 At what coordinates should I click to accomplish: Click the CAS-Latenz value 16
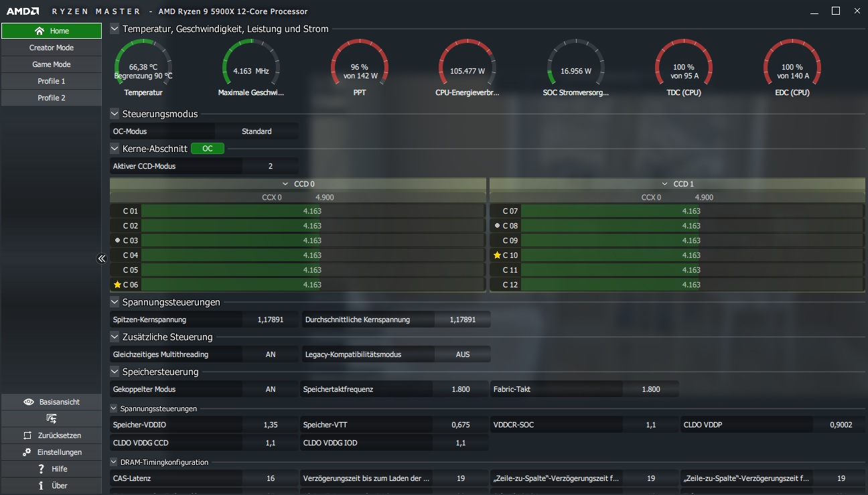click(x=271, y=478)
